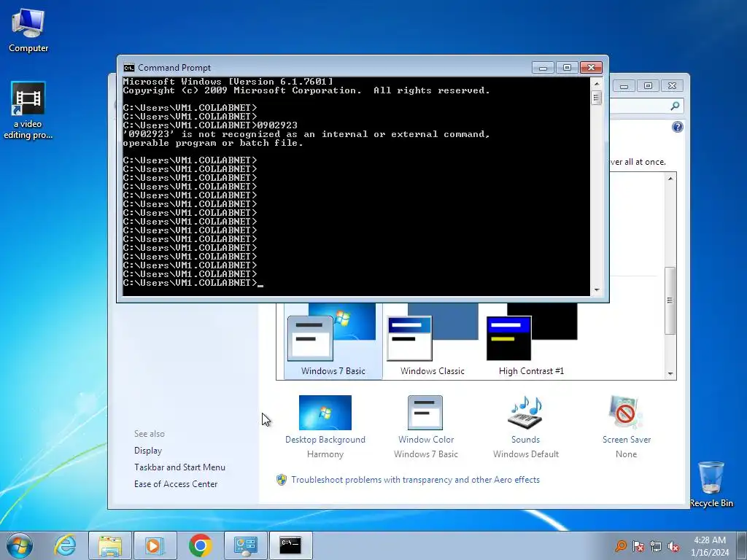747x560 pixels.
Task: Select the Windows Classic theme
Action: click(x=432, y=341)
